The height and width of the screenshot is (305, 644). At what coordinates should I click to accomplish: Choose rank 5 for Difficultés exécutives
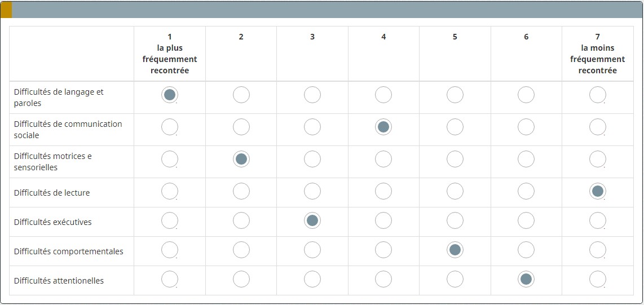coord(455,220)
